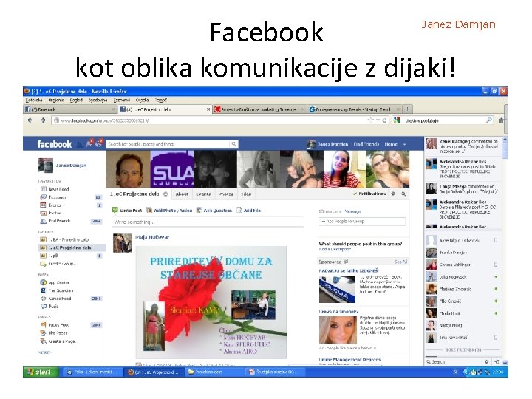Open Messages in left sidebar
This screenshot has width=532, height=399.
[x=54, y=197]
